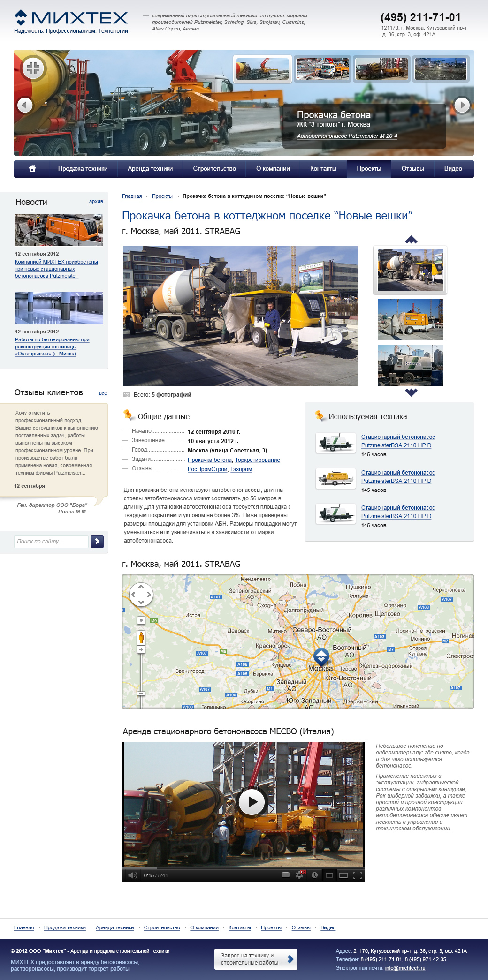Click the project location marker on map
The image size is (488, 980).
321,656
